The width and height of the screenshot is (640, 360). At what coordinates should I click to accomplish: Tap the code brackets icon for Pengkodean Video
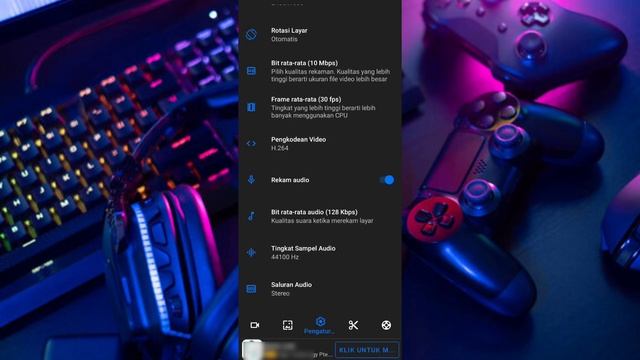(251, 143)
